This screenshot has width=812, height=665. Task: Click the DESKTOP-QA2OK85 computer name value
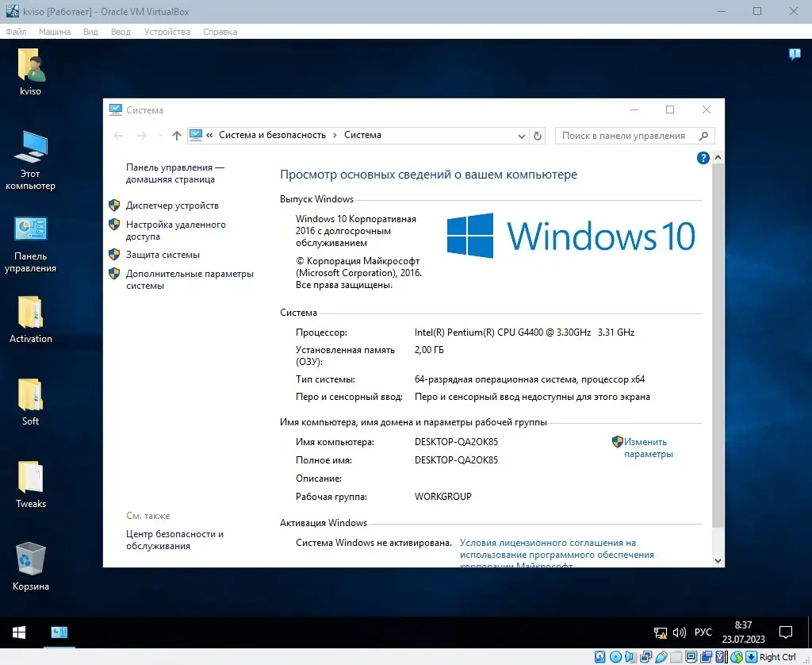456,442
